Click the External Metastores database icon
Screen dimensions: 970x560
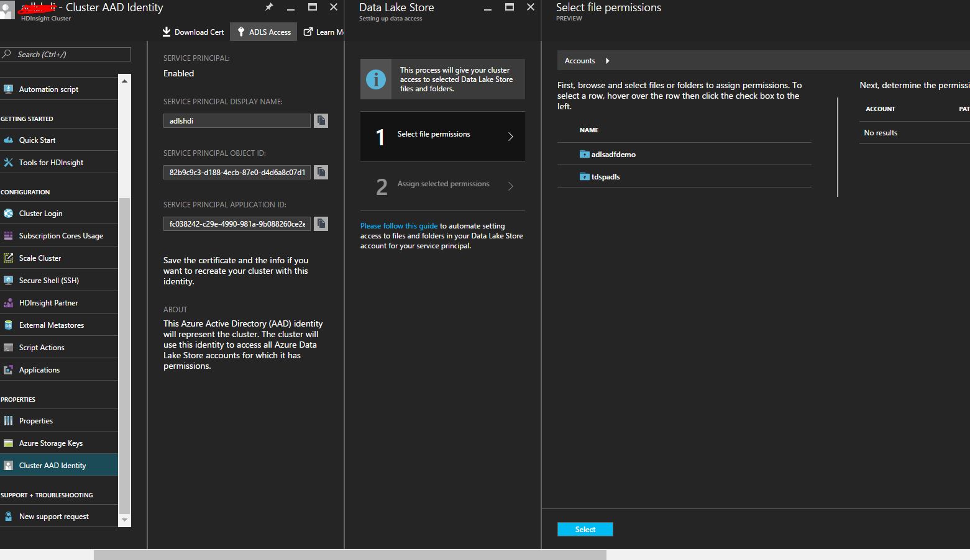click(8, 325)
